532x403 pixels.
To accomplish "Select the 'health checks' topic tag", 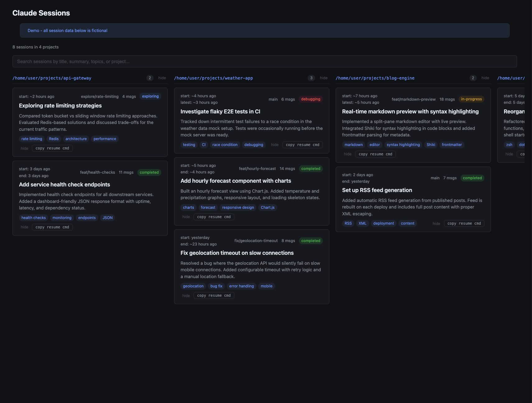I will click(x=34, y=218).
